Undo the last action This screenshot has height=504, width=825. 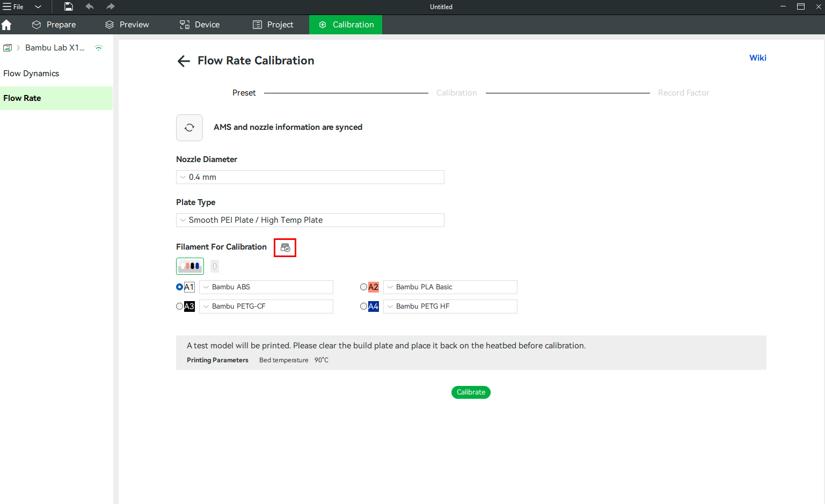[x=90, y=6]
